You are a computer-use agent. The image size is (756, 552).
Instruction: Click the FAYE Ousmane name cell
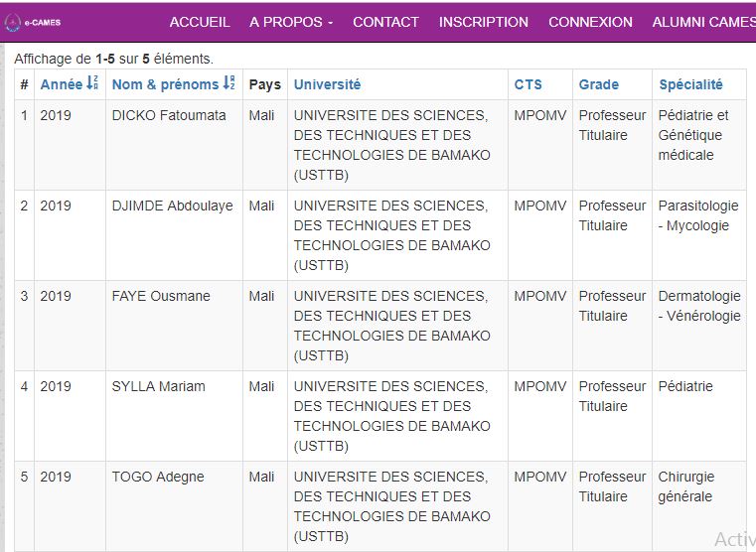(x=161, y=296)
